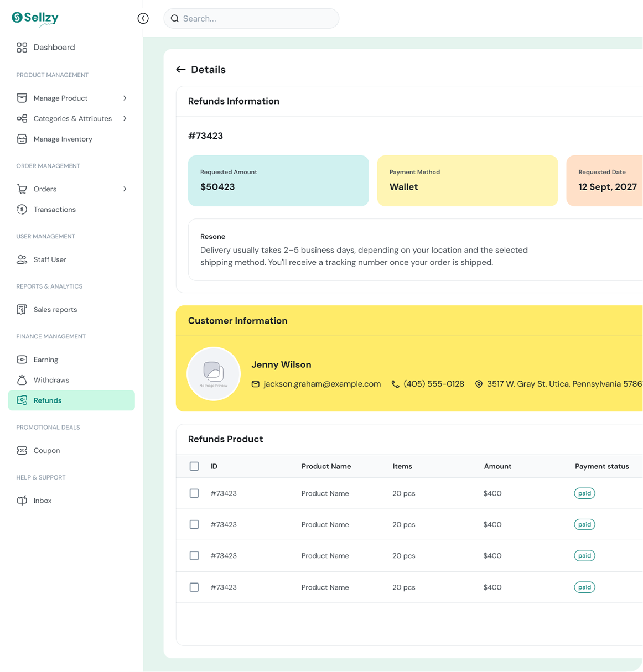Select the Refunds menu item

click(71, 400)
